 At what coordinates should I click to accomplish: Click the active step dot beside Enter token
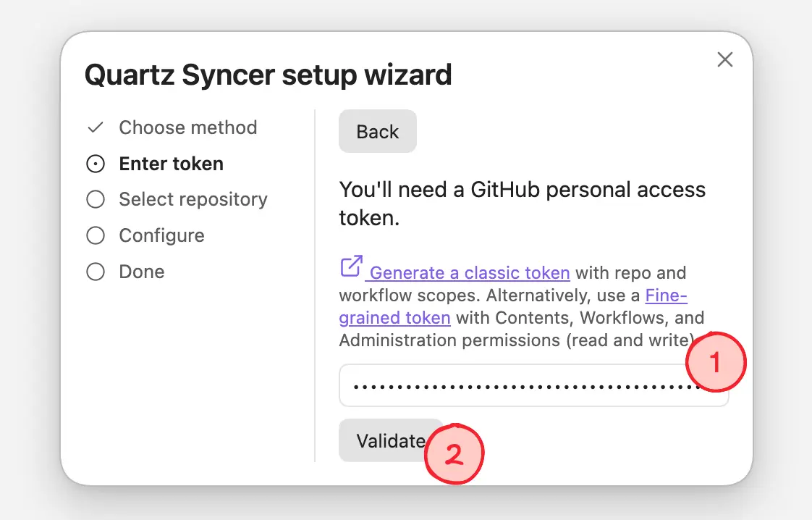click(x=96, y=164)
